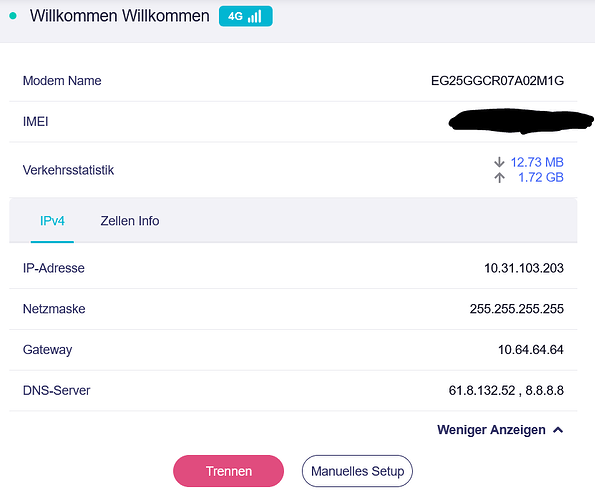The height and width of the screenshot is (500, 595).
Task: Click the 4G signal strength badge
Action: coord(246,16)
